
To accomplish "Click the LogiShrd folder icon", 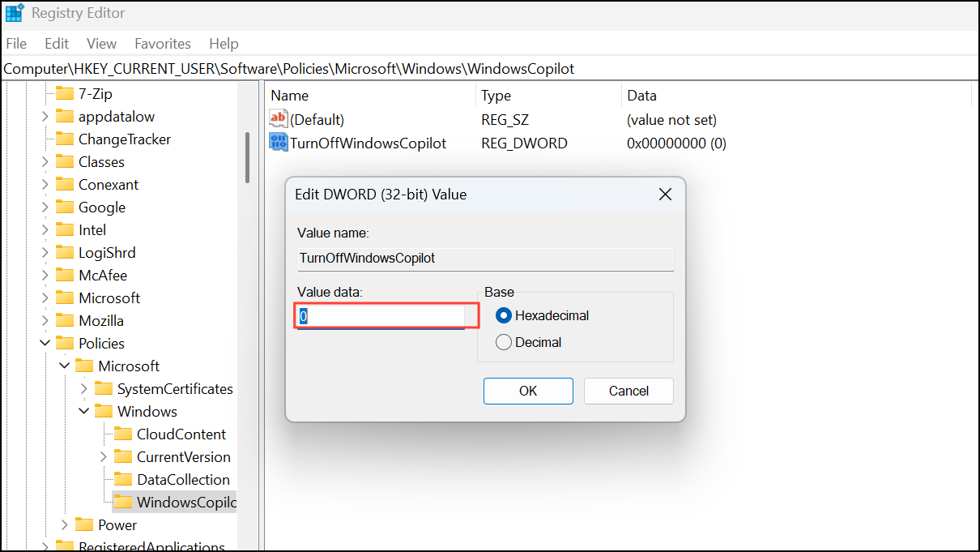I will (x=65, y=252).
